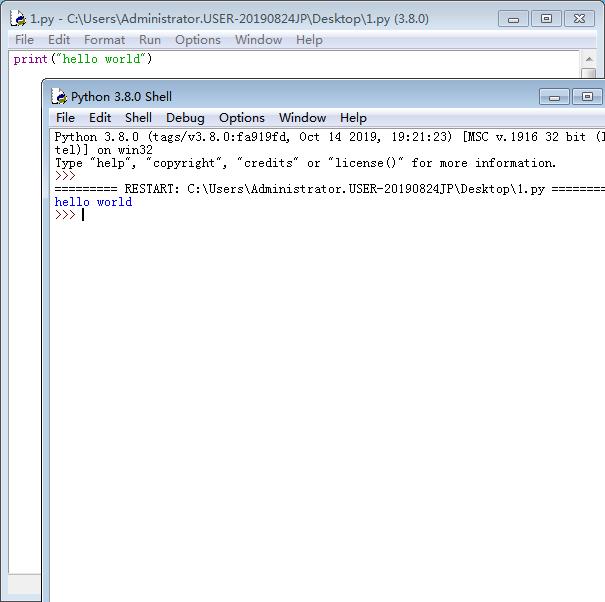Viewport: 605px width, 602px height.
Task: Open Run menu in 1.py editor
Action: click(x=150, y=40)
